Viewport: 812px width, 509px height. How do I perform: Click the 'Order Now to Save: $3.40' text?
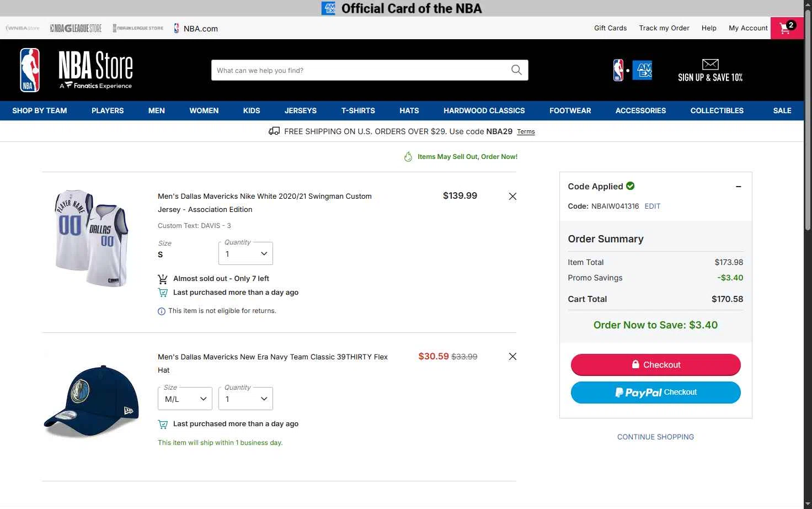click(655, 325)
